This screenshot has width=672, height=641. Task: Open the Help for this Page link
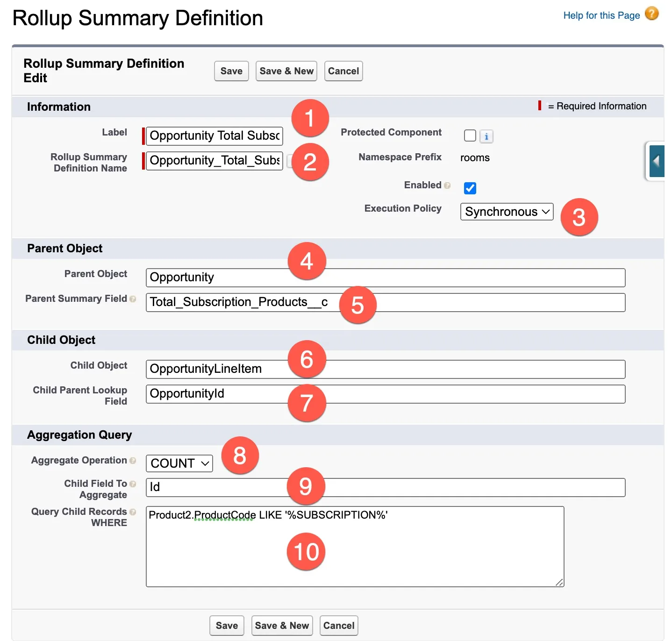tap(601, 15)
